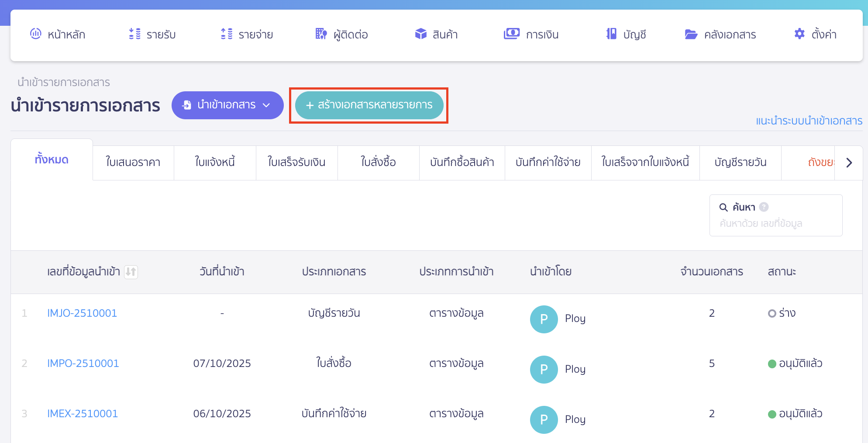Open the หน้าหลัก home icon
Screen dimensions: 868x443
pyautogui.click(x=35, y=34)
